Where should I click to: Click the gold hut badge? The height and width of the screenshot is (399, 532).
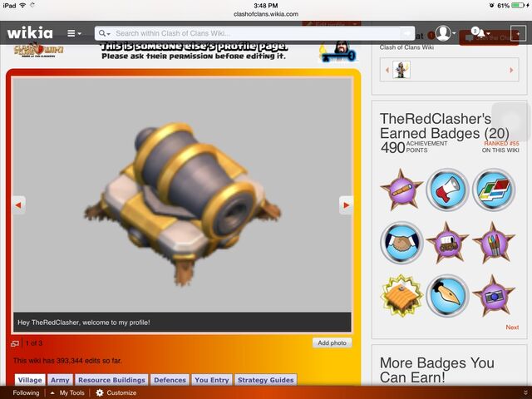tap(401, 296)
